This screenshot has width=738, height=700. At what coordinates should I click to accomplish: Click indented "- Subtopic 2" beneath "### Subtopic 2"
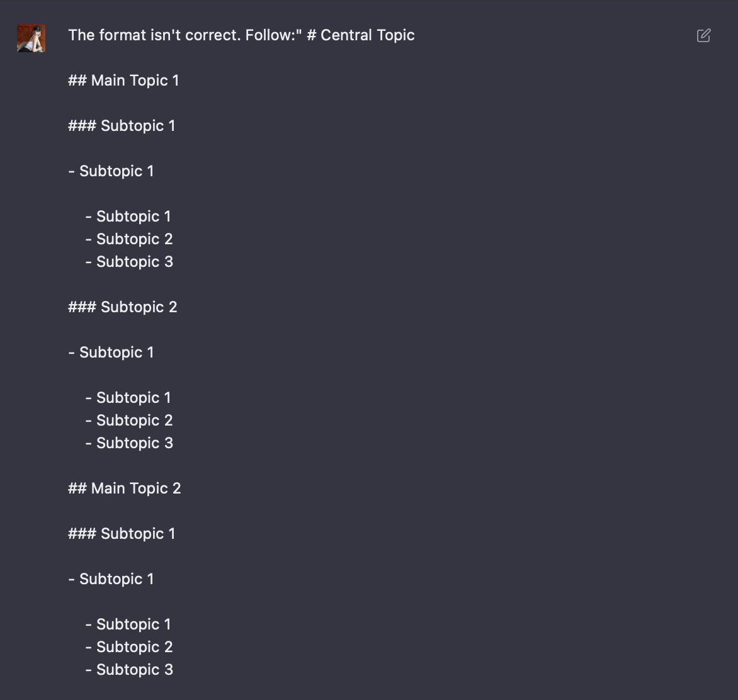129,421
